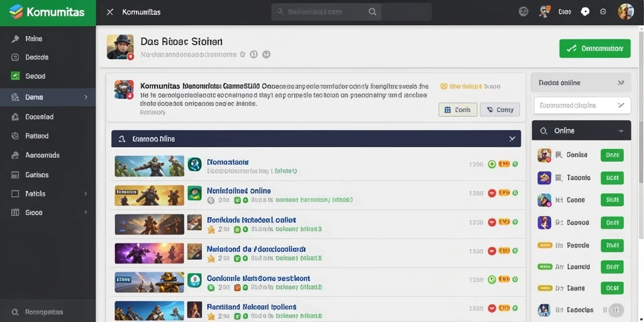
Task: Click the green smiley status icon in the Confemale row
Action: 492,280
